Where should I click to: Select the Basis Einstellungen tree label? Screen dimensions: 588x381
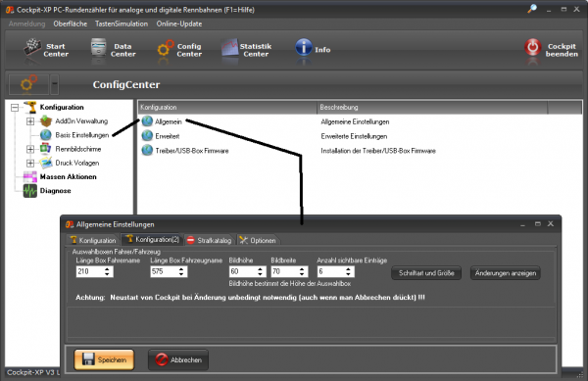coord(81,135)
